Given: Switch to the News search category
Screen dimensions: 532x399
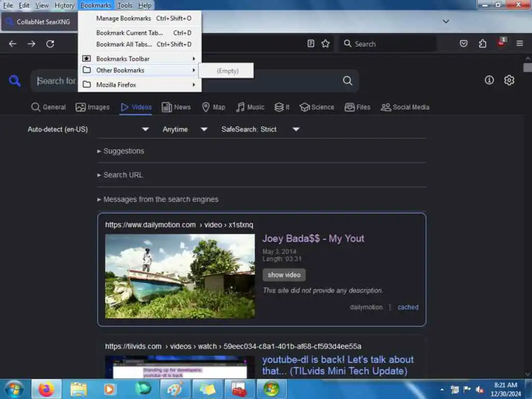Looking at the screenshot, I should (x=176, y=107).
